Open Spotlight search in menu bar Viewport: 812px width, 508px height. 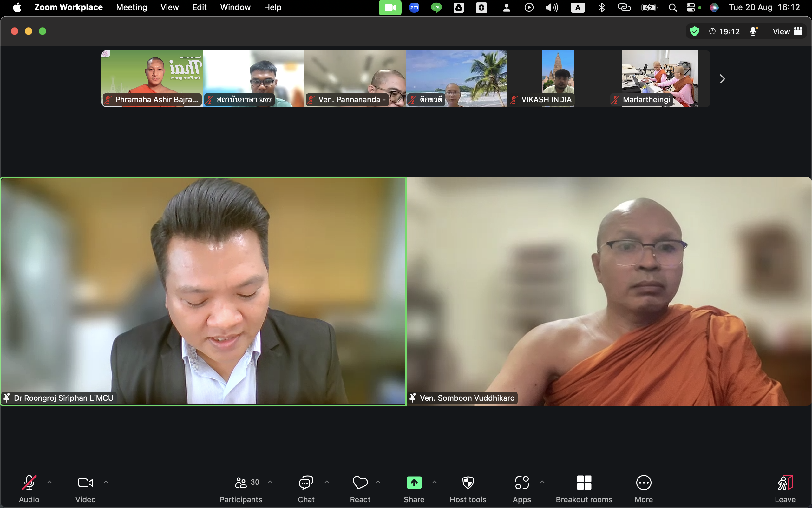click(x=672, y=7)
